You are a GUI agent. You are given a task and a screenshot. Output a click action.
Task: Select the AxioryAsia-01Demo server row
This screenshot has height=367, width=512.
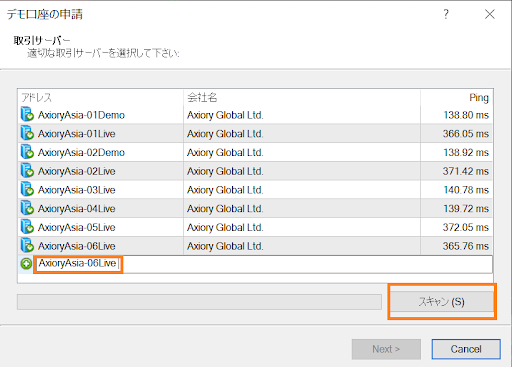[256, 115]
